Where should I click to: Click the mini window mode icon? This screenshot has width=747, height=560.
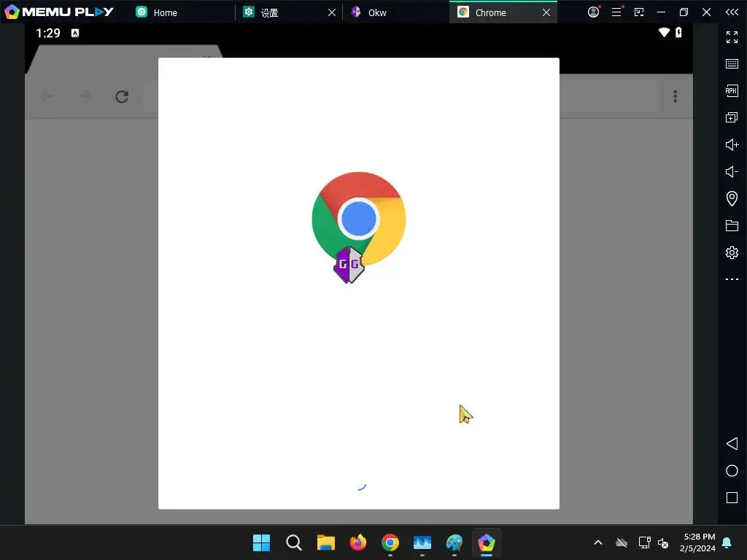pos(639,12)
